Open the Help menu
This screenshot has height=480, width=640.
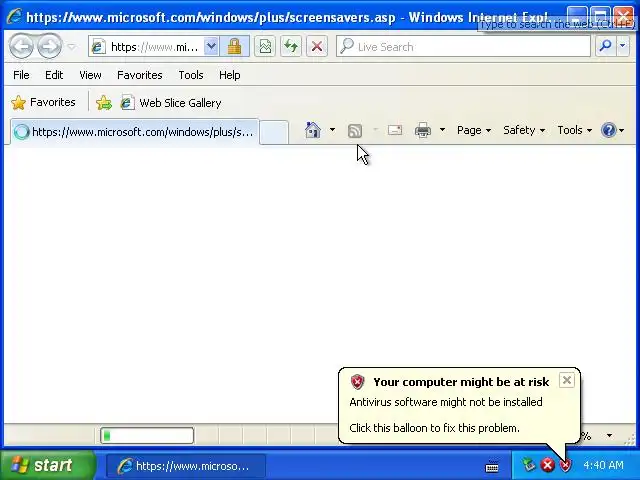pyautogui.click(x=229, y=75)
